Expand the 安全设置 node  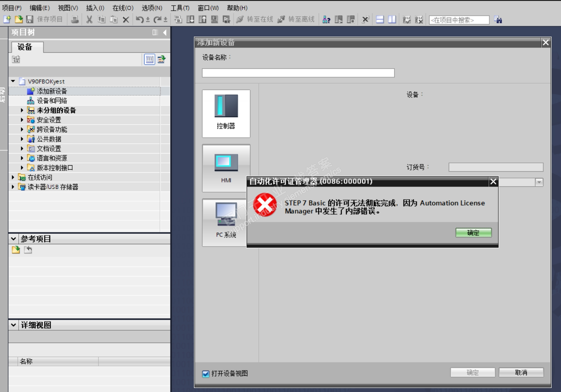tap(22, 120)
